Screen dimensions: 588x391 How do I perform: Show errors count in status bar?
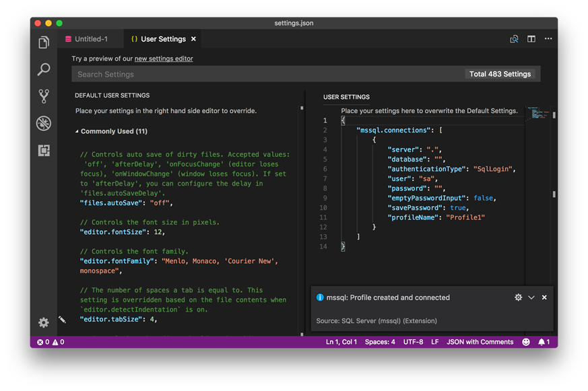coord(43,342)
